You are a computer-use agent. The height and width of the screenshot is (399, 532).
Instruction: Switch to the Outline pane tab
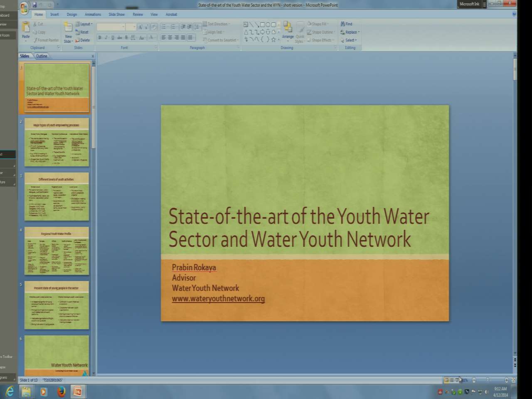click(x=42, y=56)
